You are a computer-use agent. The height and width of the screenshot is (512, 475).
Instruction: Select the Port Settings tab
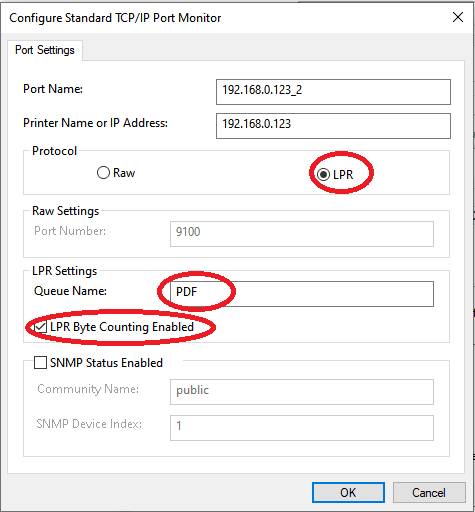45,50
